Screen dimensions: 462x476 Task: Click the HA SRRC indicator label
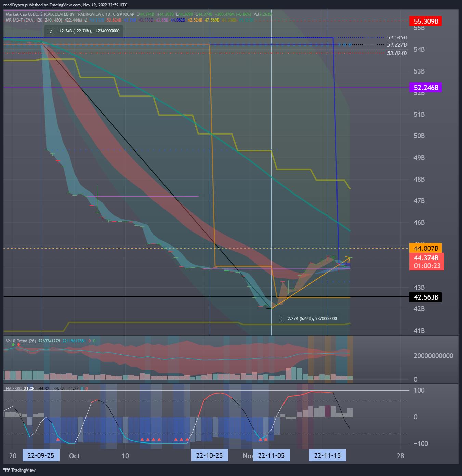[14, 389]
